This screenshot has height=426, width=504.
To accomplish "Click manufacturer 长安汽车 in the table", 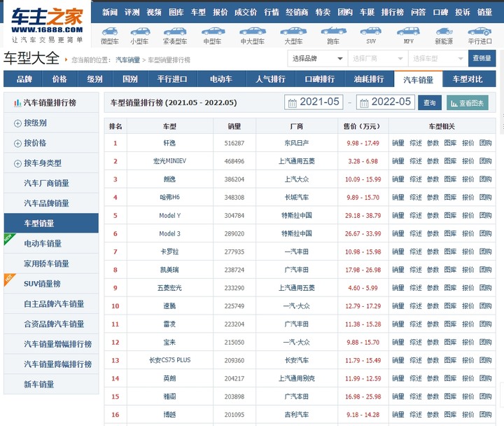I will (x=296, y=360).
